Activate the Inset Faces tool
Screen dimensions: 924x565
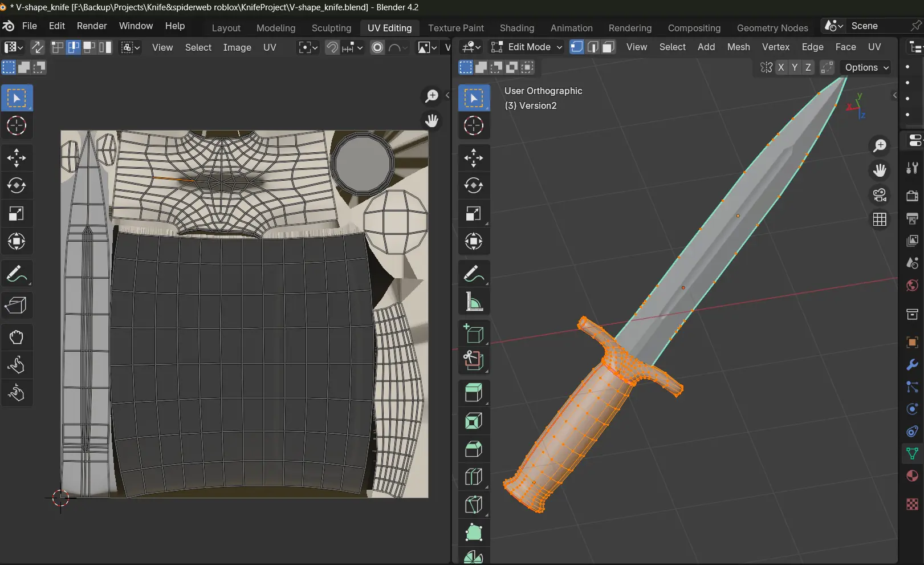(474, 421)
